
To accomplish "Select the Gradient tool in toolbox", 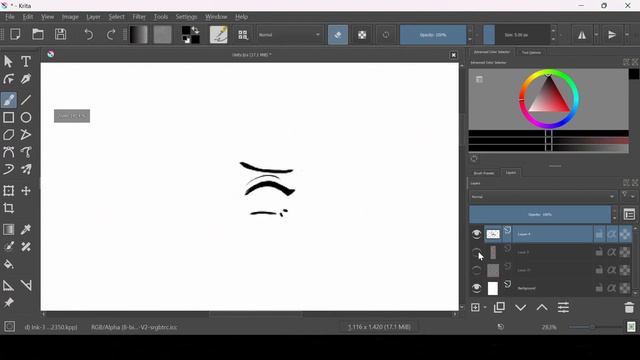I will click(x=8, y=229).
